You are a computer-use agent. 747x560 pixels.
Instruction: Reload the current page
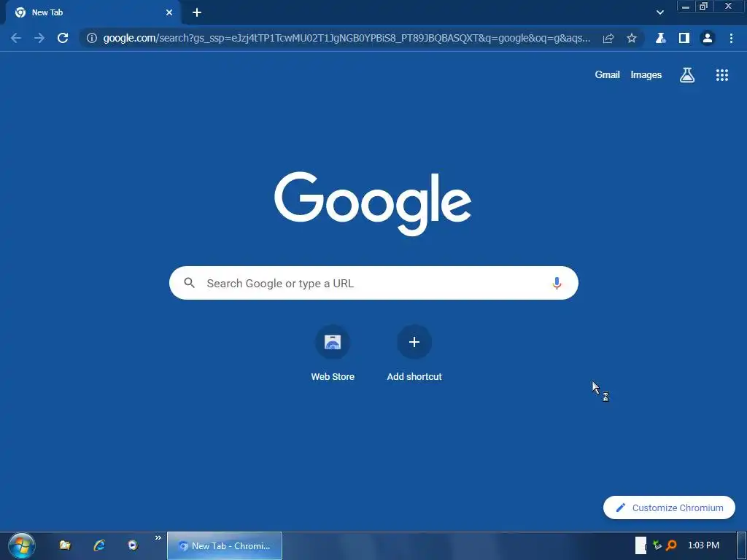(x=63, y=38)
